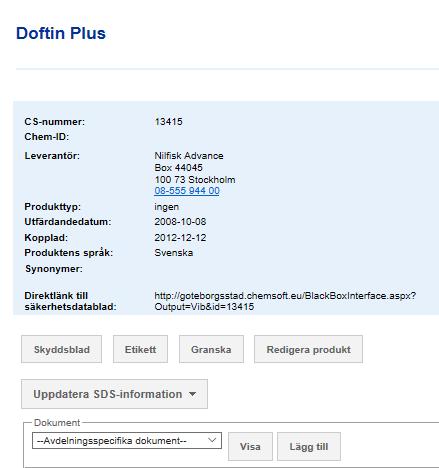Click the CS-nummer label

click(55, 122)
